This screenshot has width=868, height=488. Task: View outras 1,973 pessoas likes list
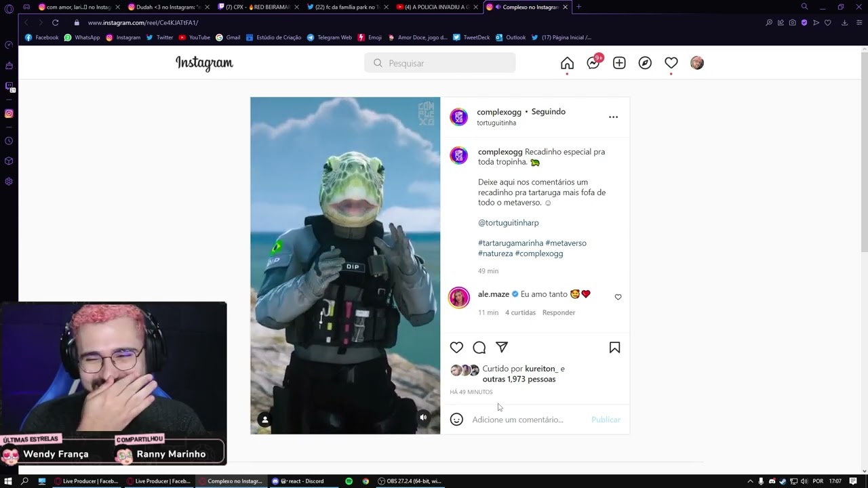519,379
